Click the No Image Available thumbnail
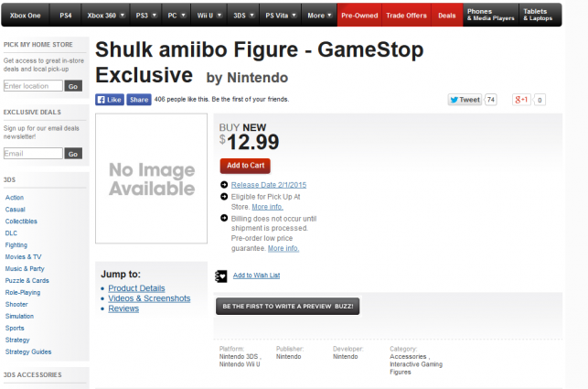588x389 pixels. pyautogui.click(x=151, y=178)
